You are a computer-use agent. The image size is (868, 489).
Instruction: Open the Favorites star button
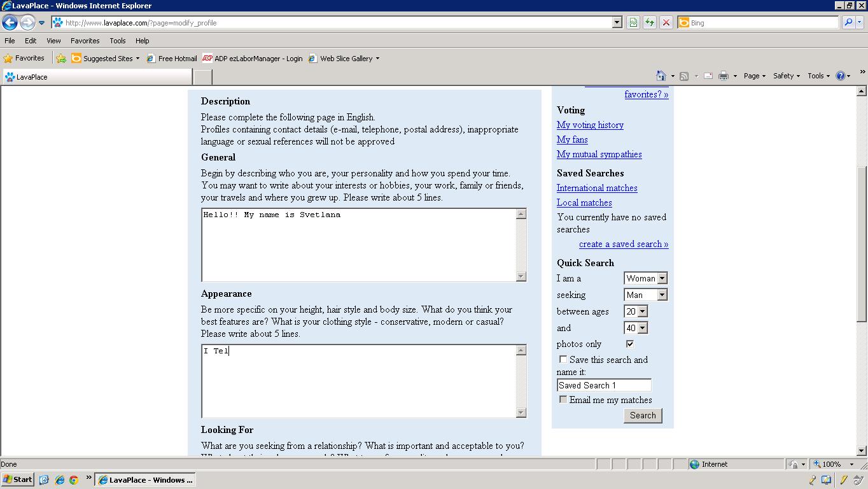pos(24,58)
